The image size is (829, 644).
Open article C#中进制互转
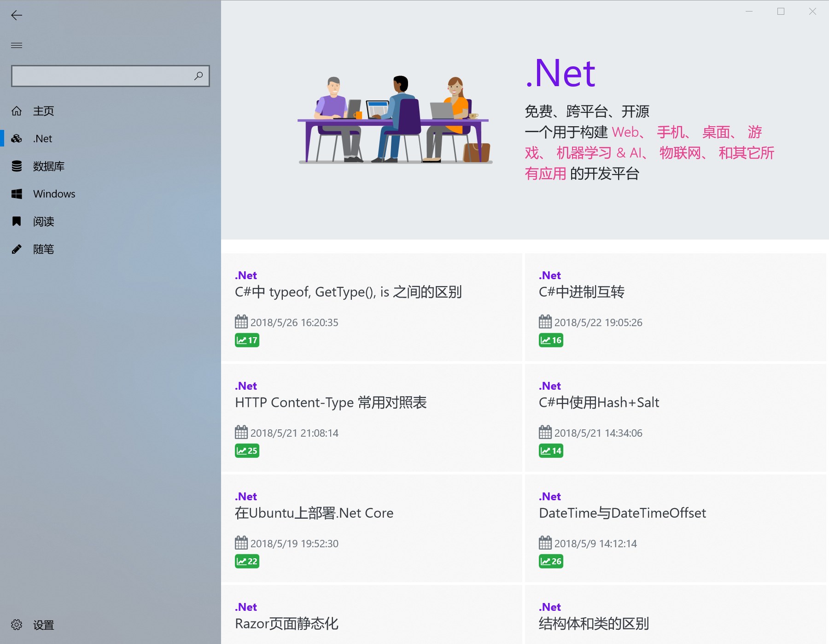point(582,292)
